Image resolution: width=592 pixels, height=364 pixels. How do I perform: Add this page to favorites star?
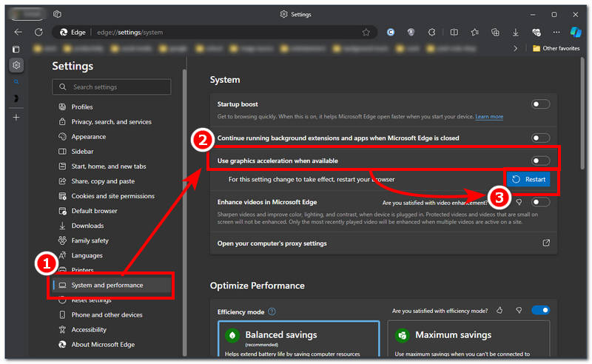[x=366, y=33]
